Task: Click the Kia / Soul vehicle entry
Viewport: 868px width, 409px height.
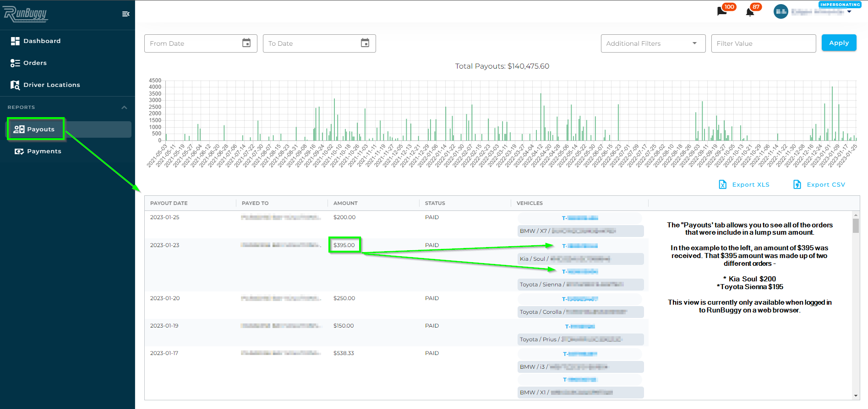Action: click(581, 259)
